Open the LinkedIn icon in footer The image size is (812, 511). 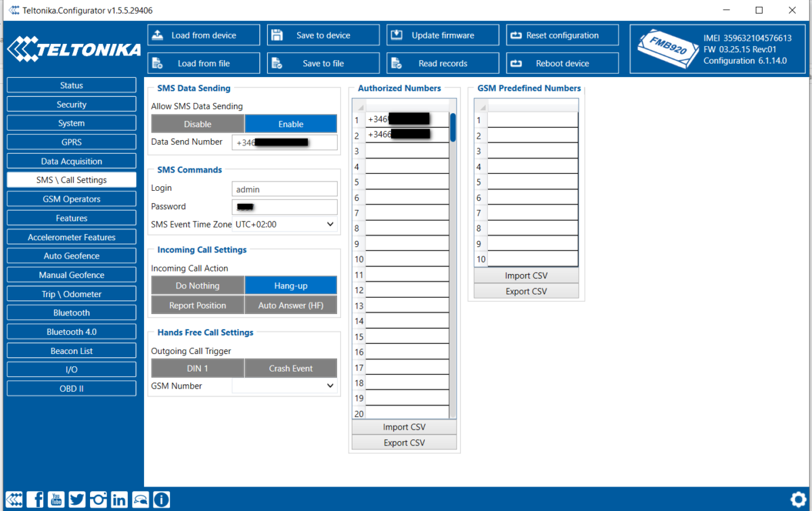pyautogui.click(x=119, y=499)
